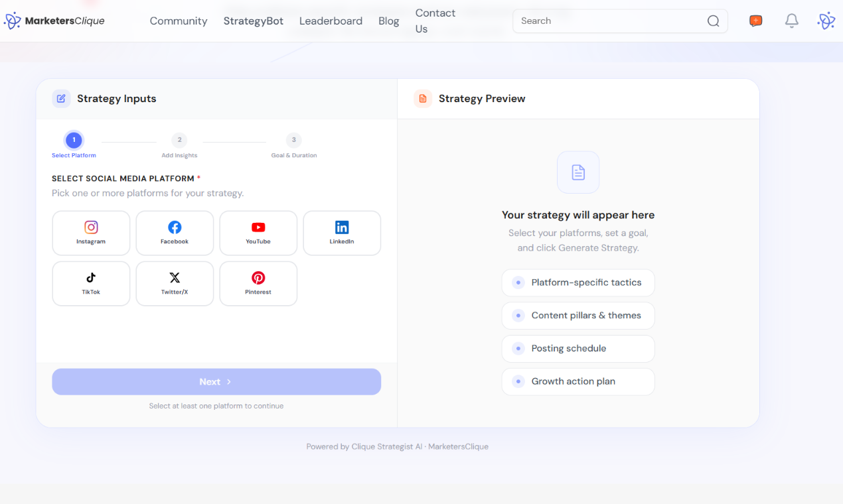Select the Twitter/X platform icon
This screenshot has width=843, height=504.
pos(175,283)
